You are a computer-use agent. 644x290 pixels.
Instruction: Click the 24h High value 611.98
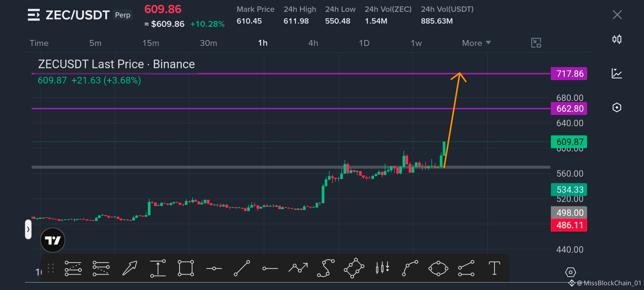click(x=296, y=21)
